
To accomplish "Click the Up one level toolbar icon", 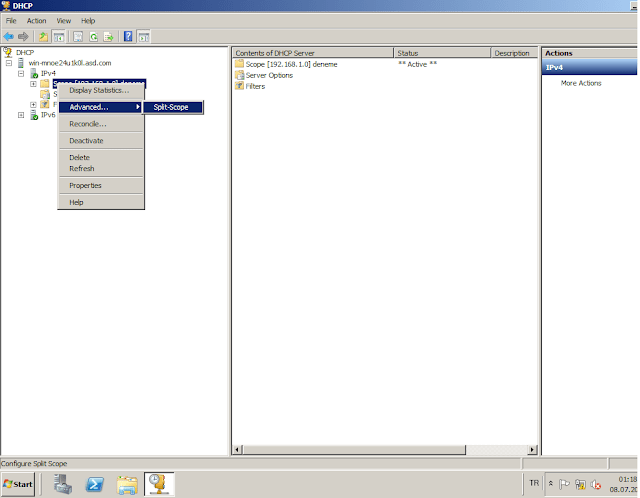I will pyautogui.click(x=43, y=37).
